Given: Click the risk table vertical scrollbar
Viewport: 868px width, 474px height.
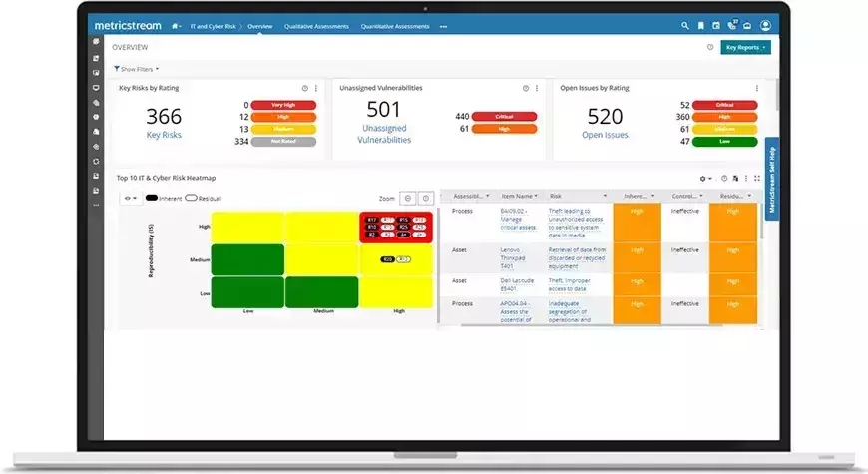Looking at the screenshot, I should coord(762,221).
